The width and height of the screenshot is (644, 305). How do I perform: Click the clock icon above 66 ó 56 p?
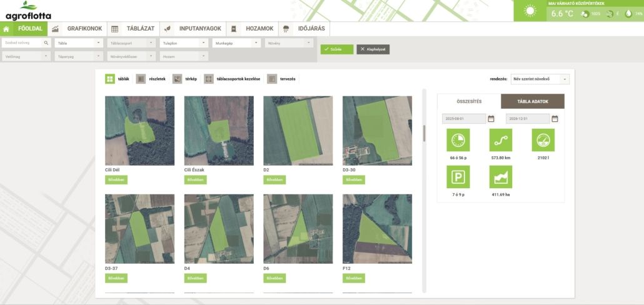pos(458,140)
